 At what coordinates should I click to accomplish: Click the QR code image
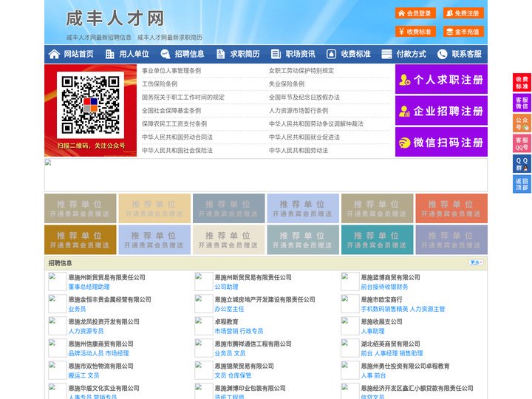[90, 105]
